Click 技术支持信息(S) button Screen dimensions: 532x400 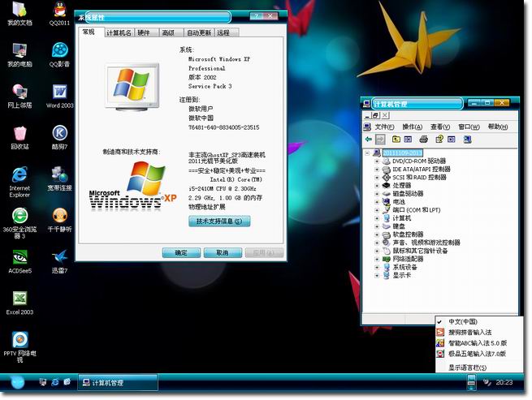[219, 221]
